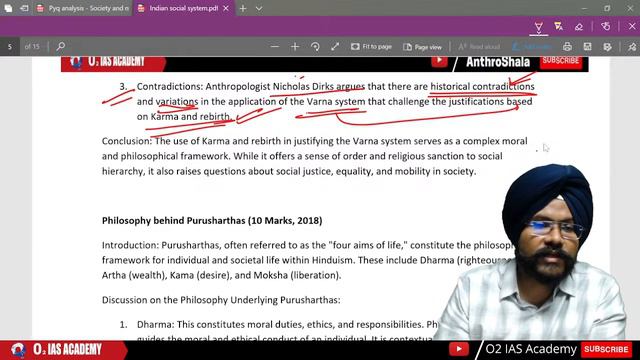The image size is (640, 360).
Task: Click the 'of 15' page count text
Action: pyautogui.click(x=32, y=47)
